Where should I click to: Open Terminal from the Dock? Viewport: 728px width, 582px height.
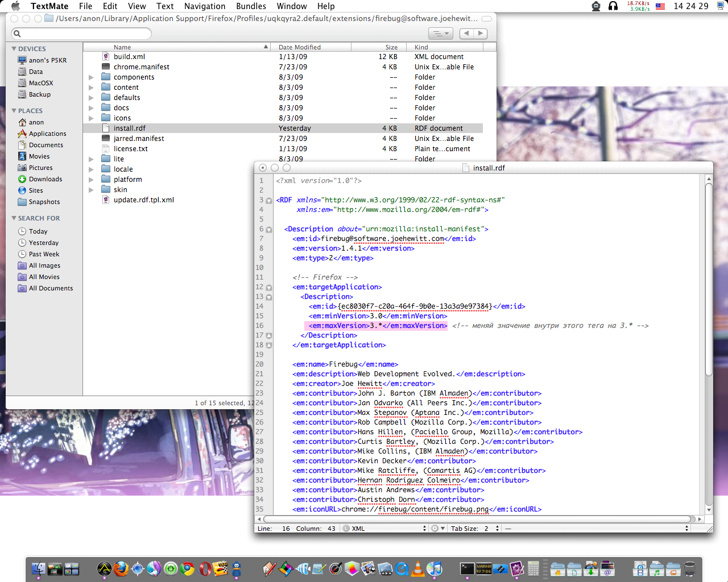tap(468, 569)
